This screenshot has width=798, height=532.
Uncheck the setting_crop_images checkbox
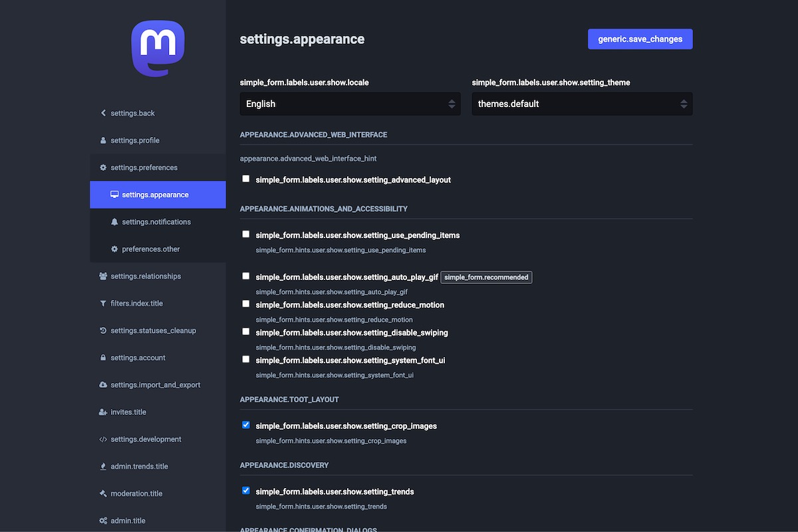246,425
